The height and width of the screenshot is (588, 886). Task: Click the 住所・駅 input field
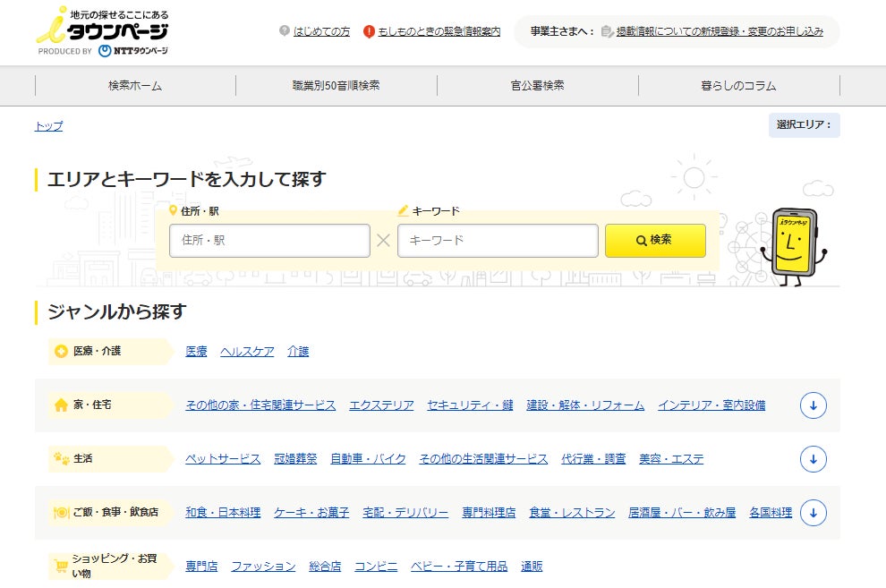click(269, 241)
